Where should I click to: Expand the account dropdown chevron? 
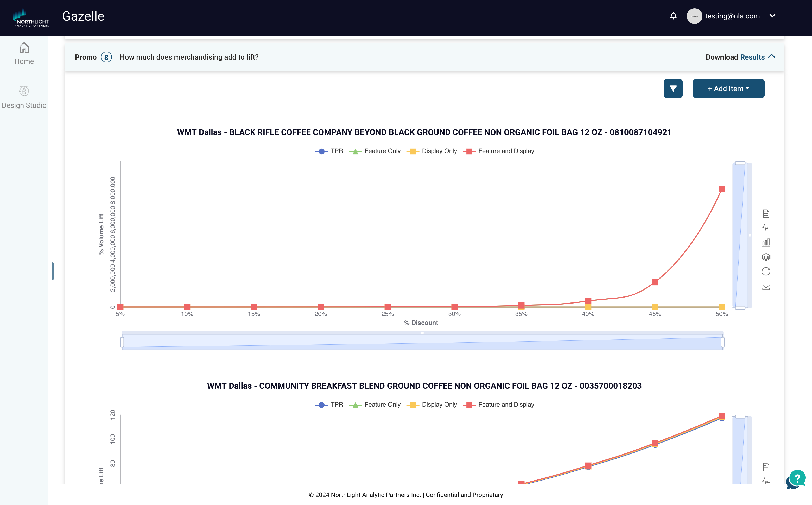[x=772, y=16]
